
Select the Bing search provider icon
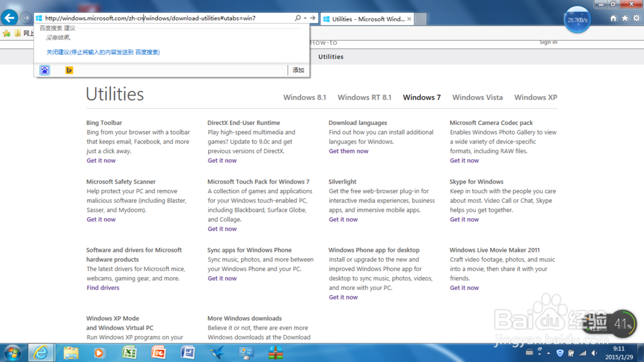(69, 70)
